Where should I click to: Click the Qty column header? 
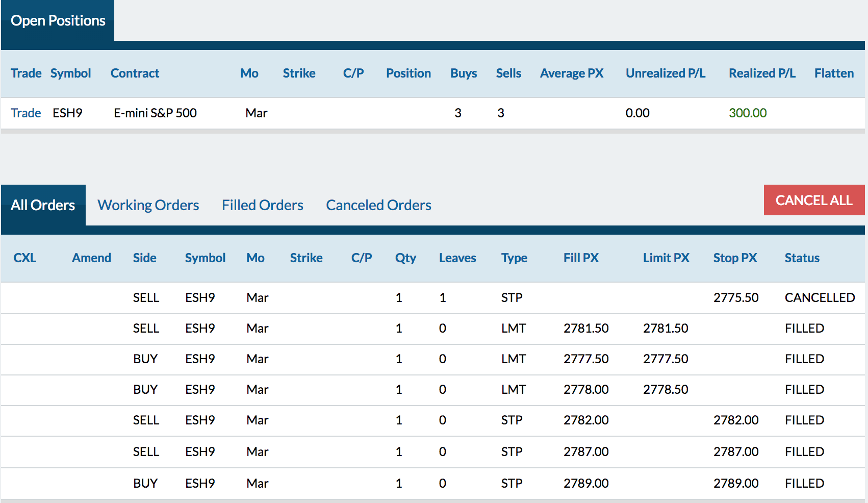405,258
